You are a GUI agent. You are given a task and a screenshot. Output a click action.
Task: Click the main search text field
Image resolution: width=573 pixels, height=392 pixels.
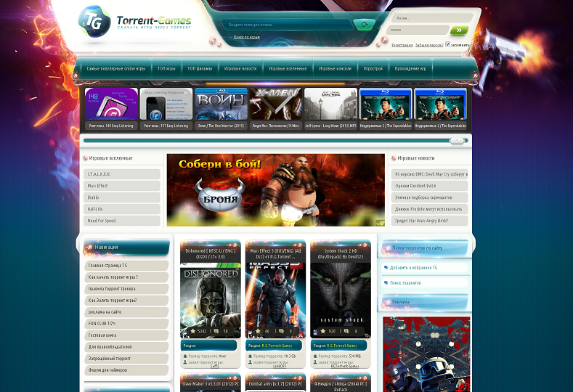[x=287, y=25]
